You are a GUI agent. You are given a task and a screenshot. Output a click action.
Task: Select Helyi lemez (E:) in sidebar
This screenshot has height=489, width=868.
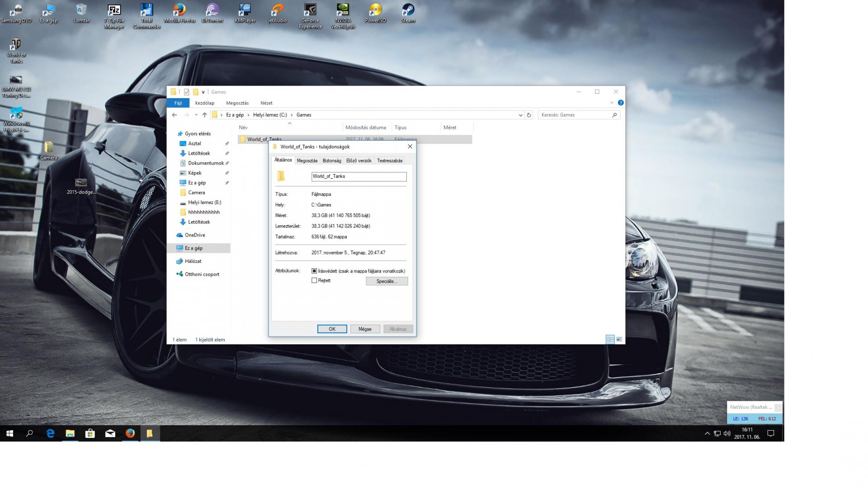click(x=204, y=202)
